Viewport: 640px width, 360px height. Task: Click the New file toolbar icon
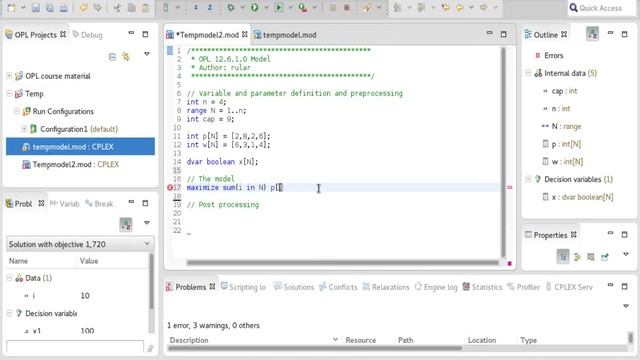point(11,8)
